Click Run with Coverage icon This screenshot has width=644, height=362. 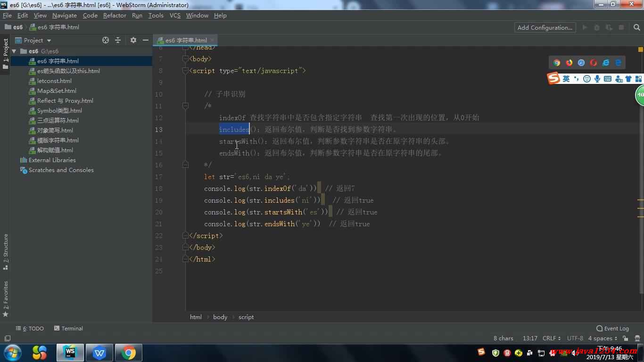pyautogui.click(x=609, y=27)
